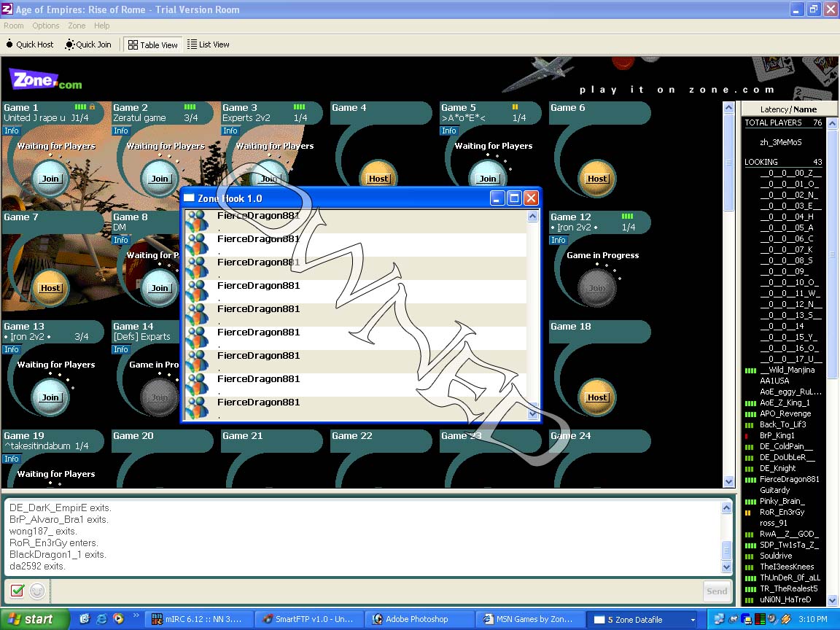Click the Zone.com logo
This screenshot has height=630, width=840.
pyautogui.click(x=46, y=80)
